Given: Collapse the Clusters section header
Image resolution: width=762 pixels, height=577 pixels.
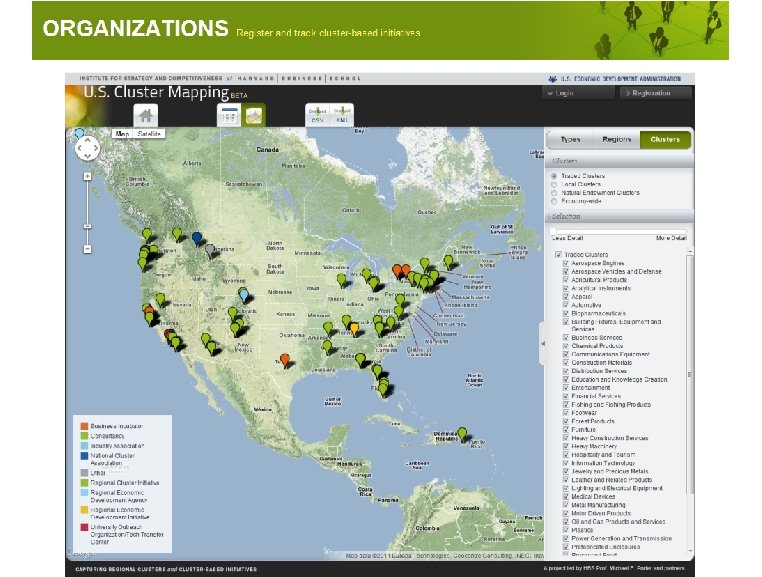Looking at the screenshot, I should pyautogui.click(x=620, y=161).
